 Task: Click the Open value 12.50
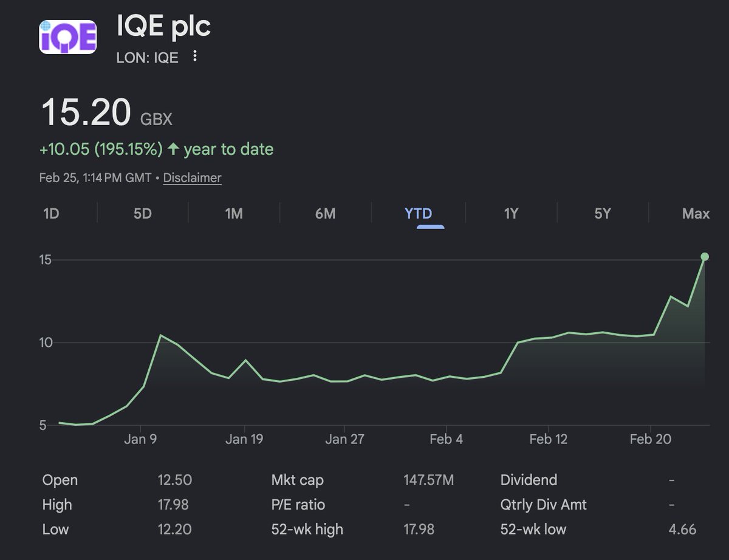pos(175,480)
